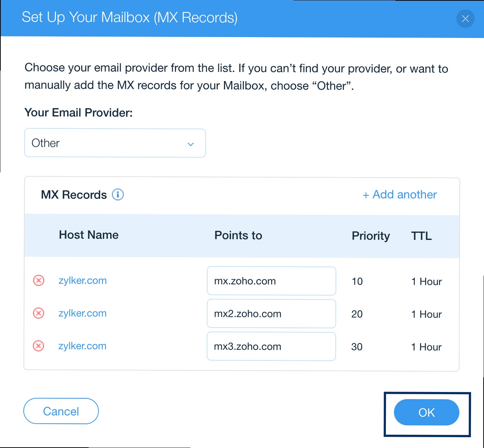Select zylker.com host in priority 20 row

pos(82,313)
